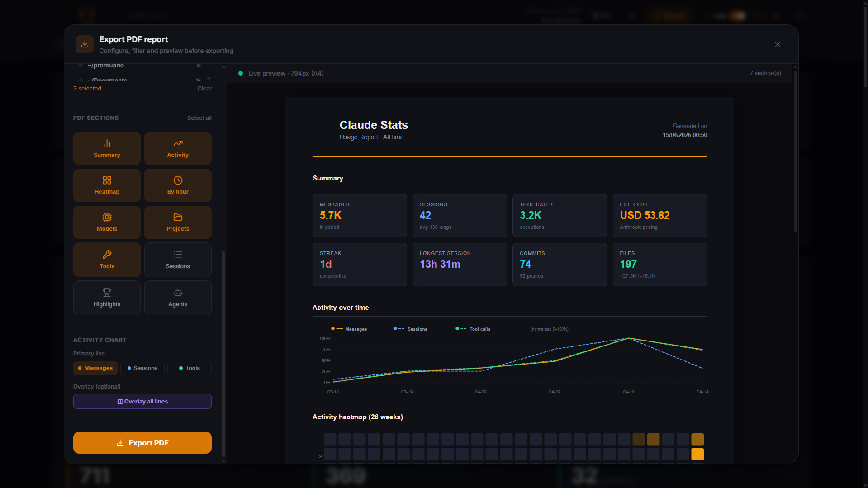The image size is (868, 488).
Task: Toggle the ~/Documents folder checkbox
Action: tap(80, 79)
